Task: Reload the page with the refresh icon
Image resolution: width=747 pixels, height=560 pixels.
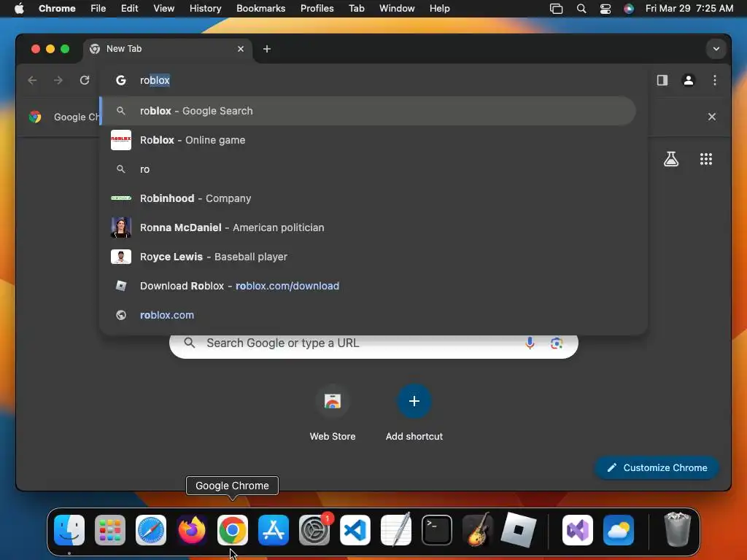Action: tap(85, 80)
